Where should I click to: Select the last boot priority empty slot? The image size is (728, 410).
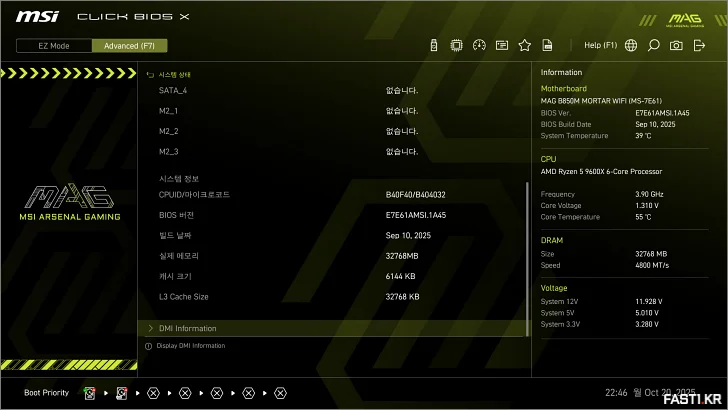click(x=280, y=393)
